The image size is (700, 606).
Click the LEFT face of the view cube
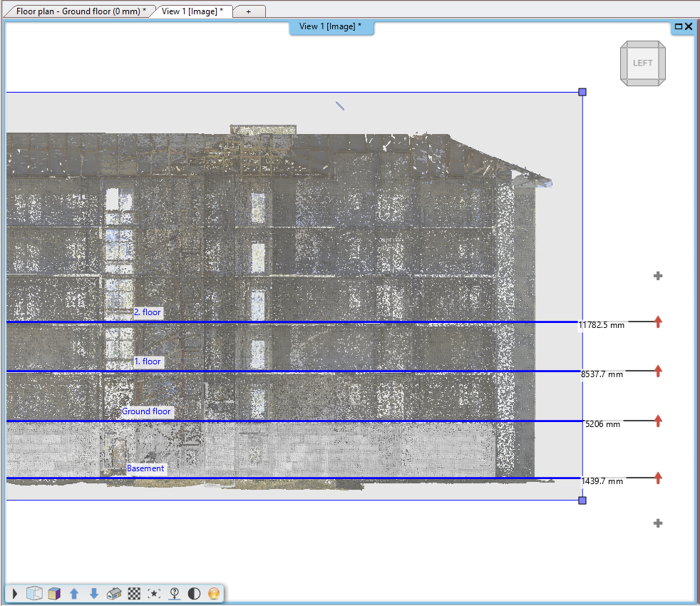pyautogui.click(x=642, y=63)
